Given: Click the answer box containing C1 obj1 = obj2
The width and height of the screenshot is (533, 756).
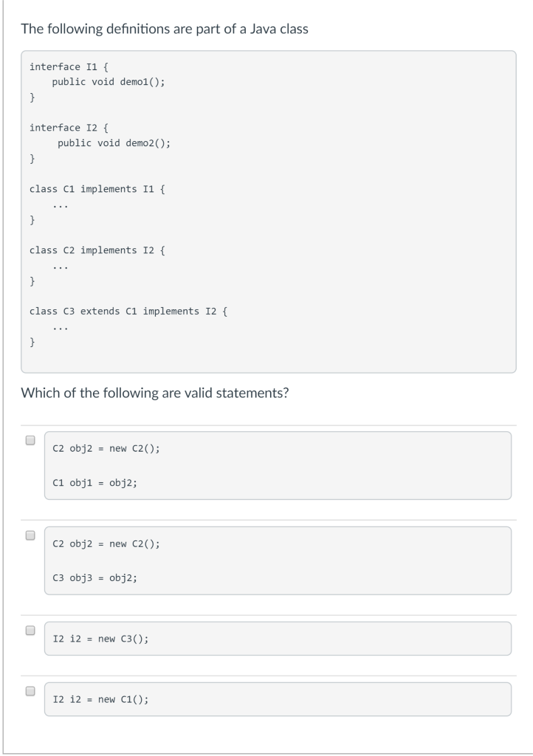Looking at the screenshot, I should (278, 465).
